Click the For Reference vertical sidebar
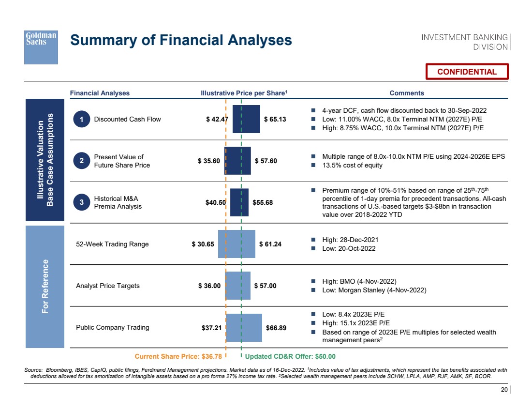The height and width of the screenshot is (411, 532). [x=44, y=286]
